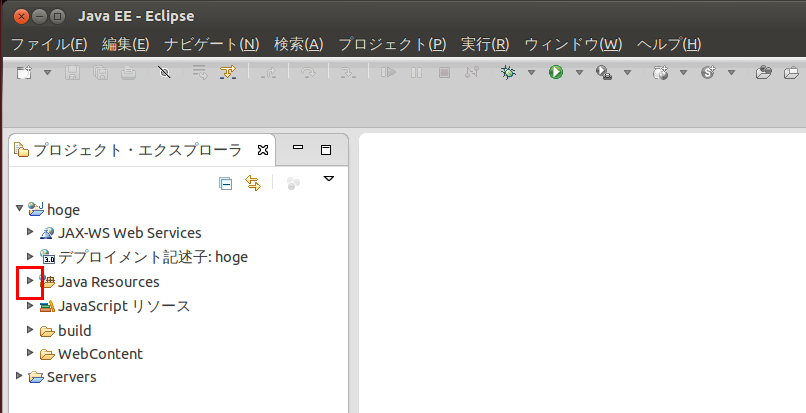
Task: Expand the build folder node
Action: tap(30, 329)
